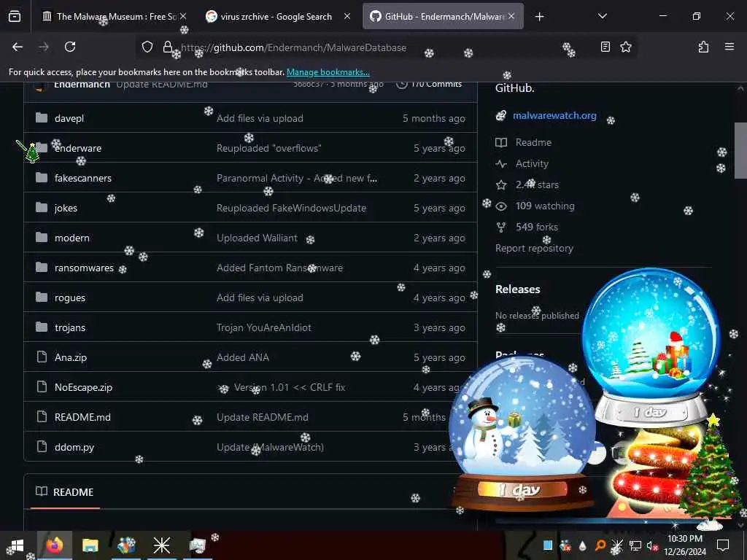Open commit 'Reuploaded "overflows"'
747x560 pixels.
click(x=268, y=149)
